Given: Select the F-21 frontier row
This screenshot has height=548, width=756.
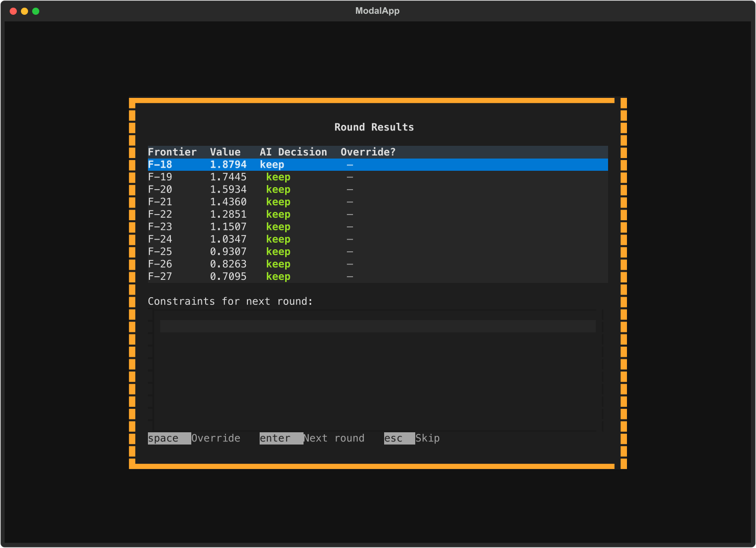Looking at the screenshot, I should [x=377, y=202].
